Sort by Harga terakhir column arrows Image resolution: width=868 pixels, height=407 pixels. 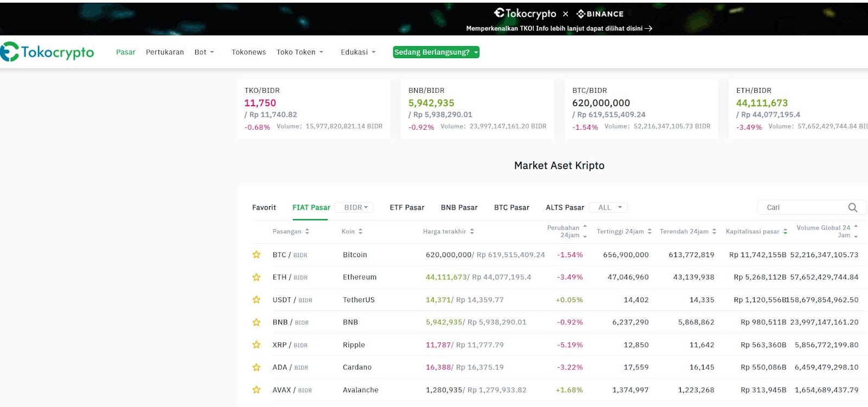coord(472,231)
